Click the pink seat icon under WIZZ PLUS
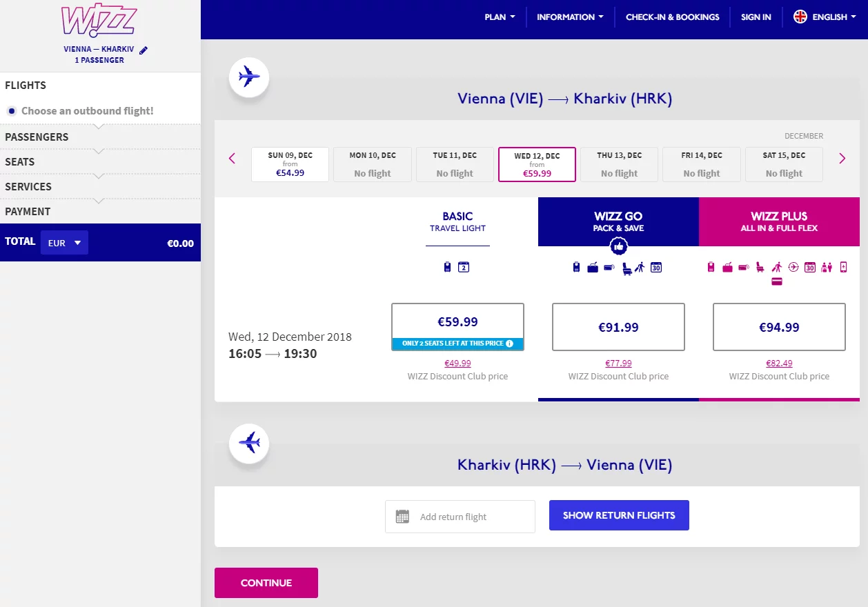The image size is (868, 607). click(760, 267)
